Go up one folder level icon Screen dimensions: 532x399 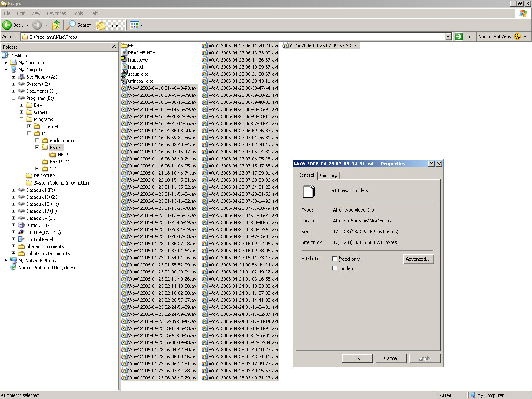[56, 25]
